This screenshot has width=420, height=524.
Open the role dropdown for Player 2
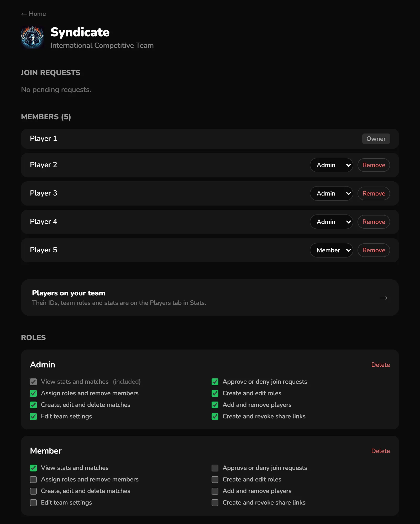331,165
